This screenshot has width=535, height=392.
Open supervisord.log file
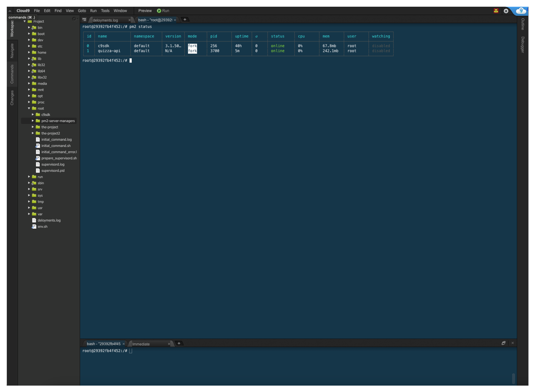coord(50,165)
